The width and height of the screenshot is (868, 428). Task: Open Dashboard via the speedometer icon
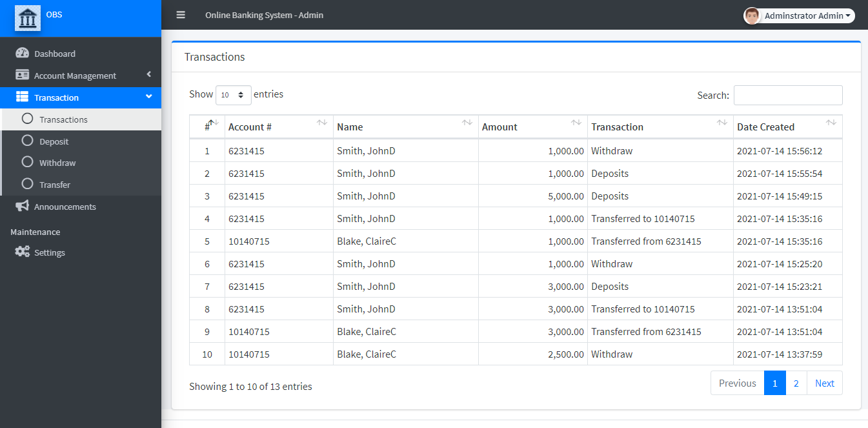click(x=23, y=54)
